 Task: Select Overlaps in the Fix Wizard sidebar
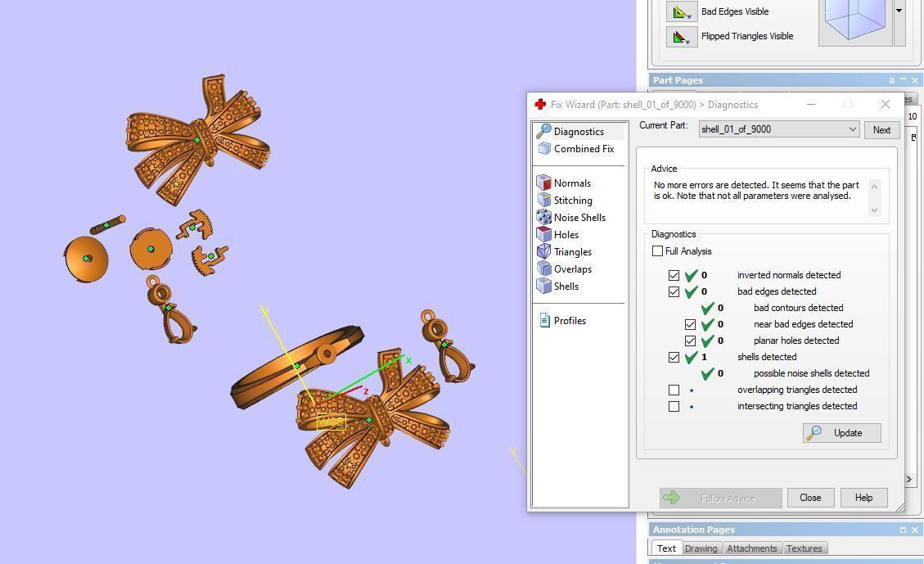(572, 268)
